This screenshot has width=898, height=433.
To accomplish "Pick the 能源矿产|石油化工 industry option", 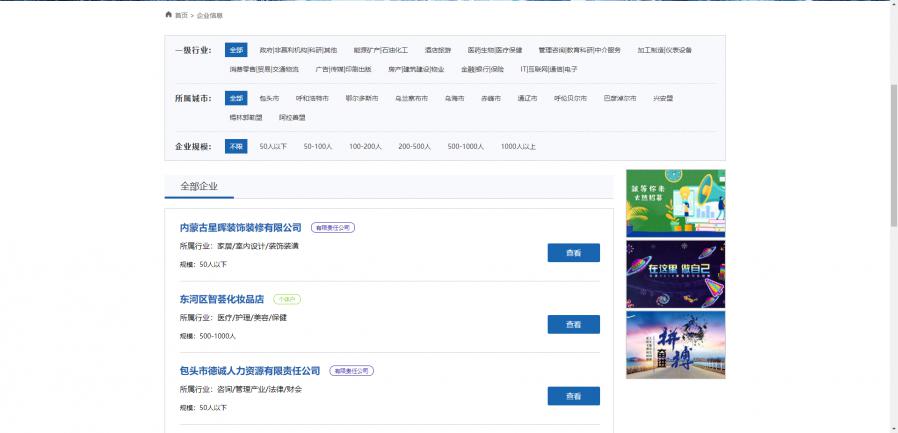I will [381, 49].
